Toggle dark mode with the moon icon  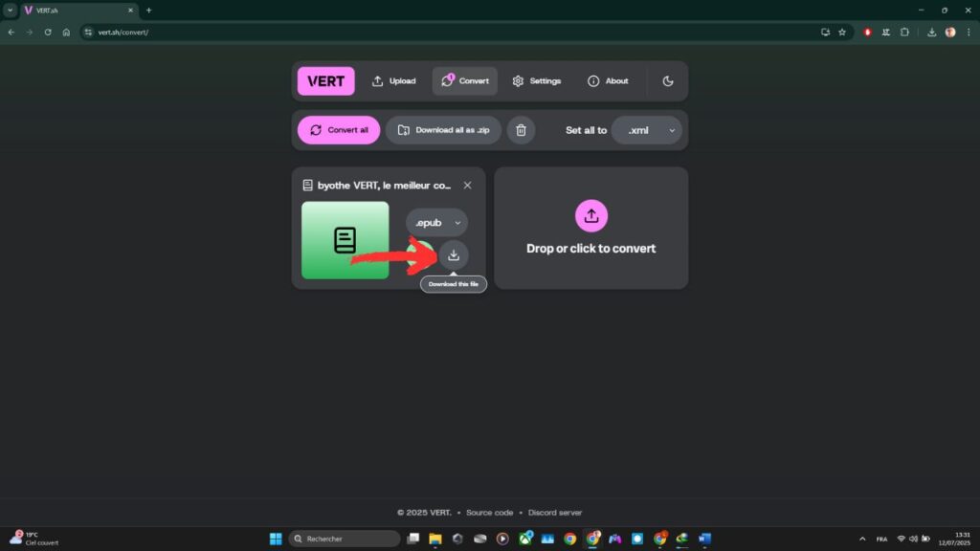click(667, 81)
